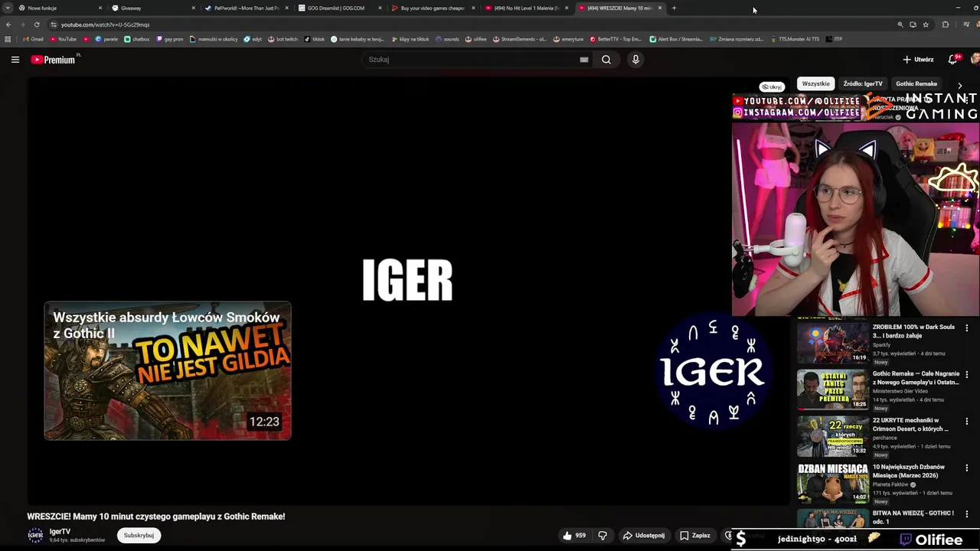Open the StreamElements bookmark
Image resolution: width=980 pixels, height=551 pixels.
tap(520, 39)
